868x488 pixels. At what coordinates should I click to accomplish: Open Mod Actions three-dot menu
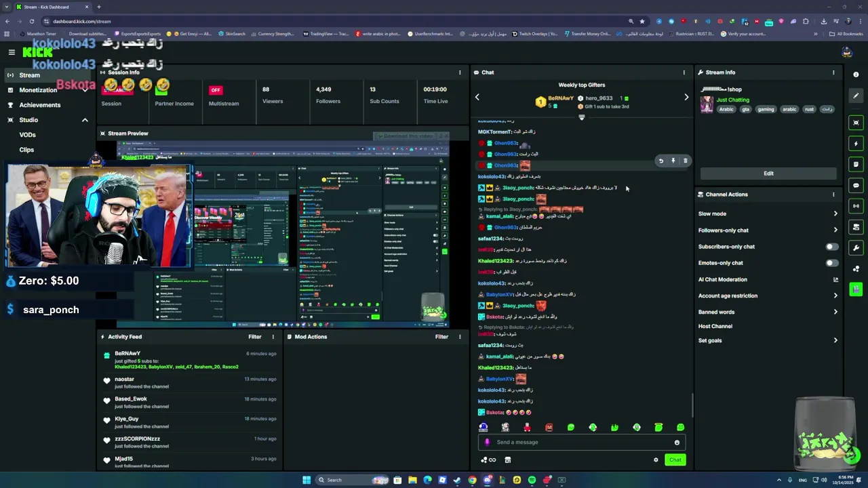[x=460, y=337]
